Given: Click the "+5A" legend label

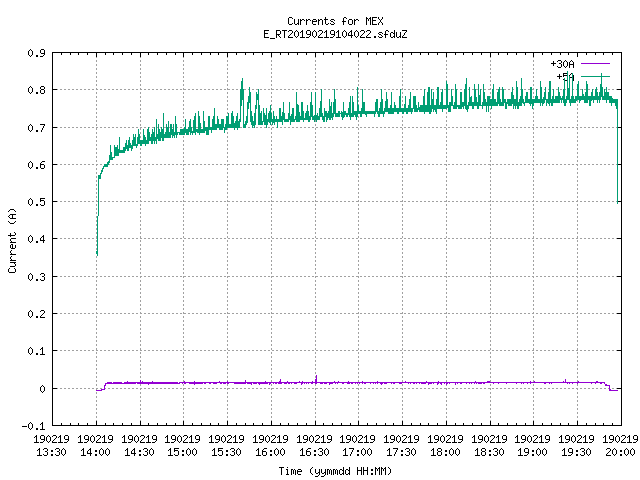Looking at the screenshot, I should (x=565, y=77).
